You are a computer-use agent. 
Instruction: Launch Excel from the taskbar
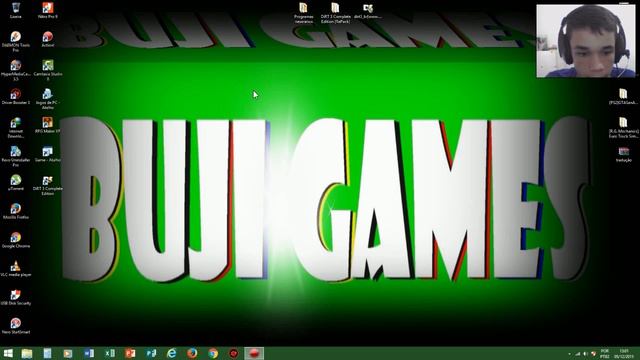(x=109, y=353)
